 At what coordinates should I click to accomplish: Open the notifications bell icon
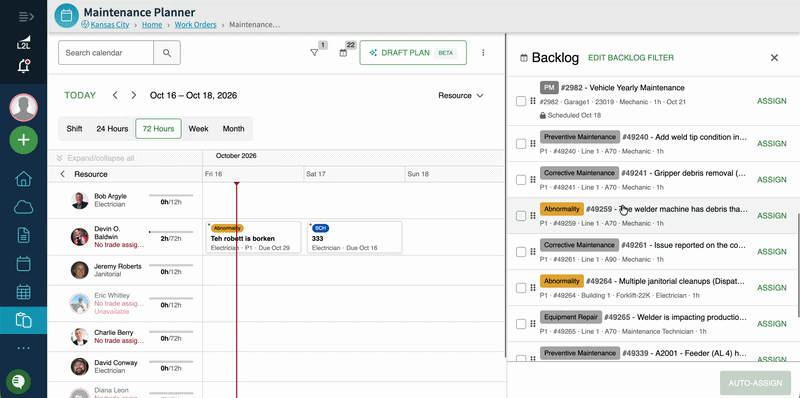tap(23, 66)
